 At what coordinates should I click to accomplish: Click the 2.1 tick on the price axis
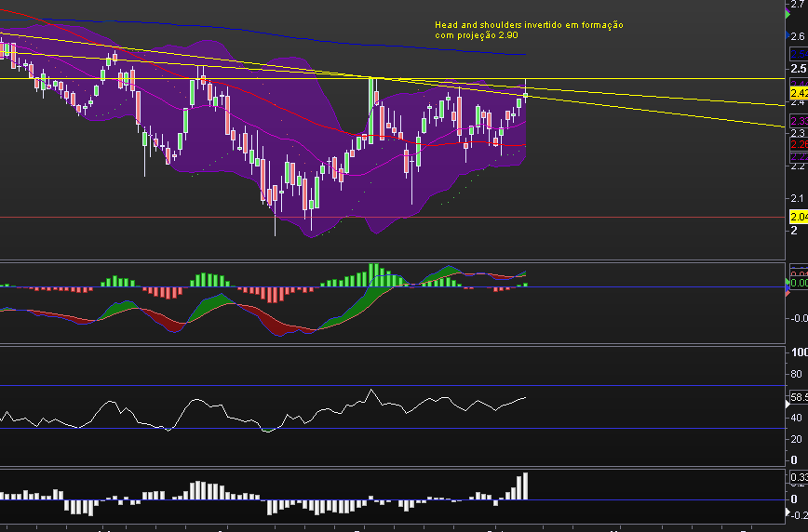(x=798, y=198)
